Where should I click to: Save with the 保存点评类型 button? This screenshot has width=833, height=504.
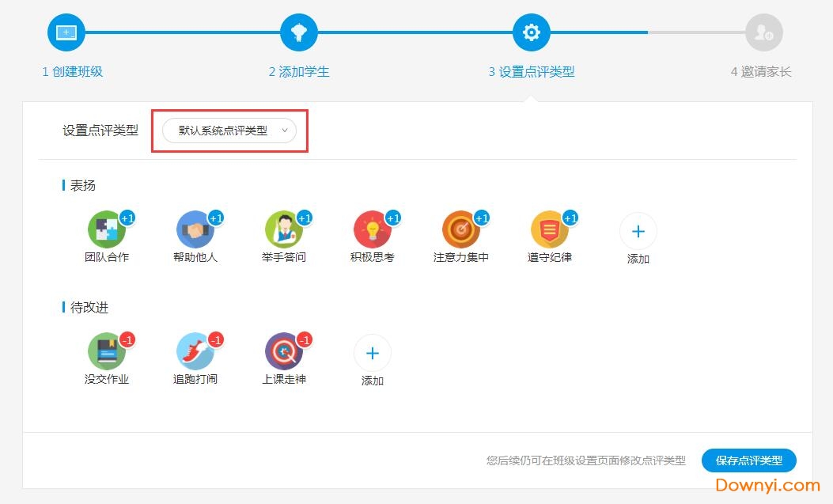pos(748,460)
